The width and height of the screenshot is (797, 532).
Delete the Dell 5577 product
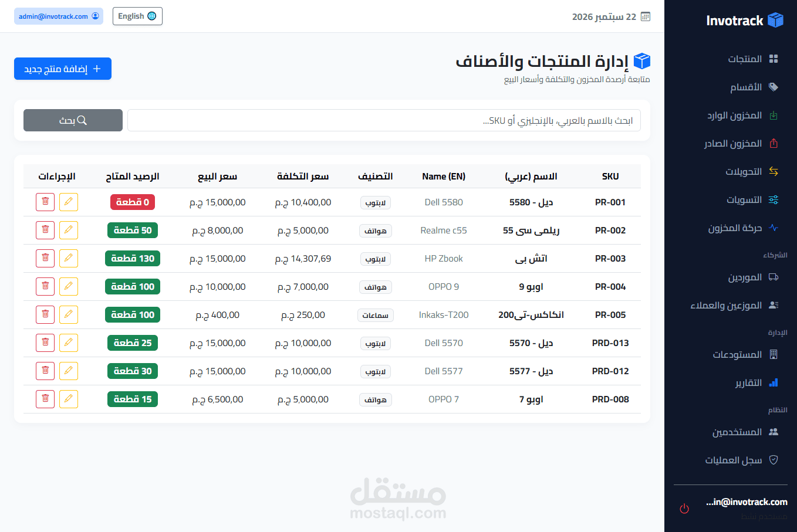coord(45,371)
